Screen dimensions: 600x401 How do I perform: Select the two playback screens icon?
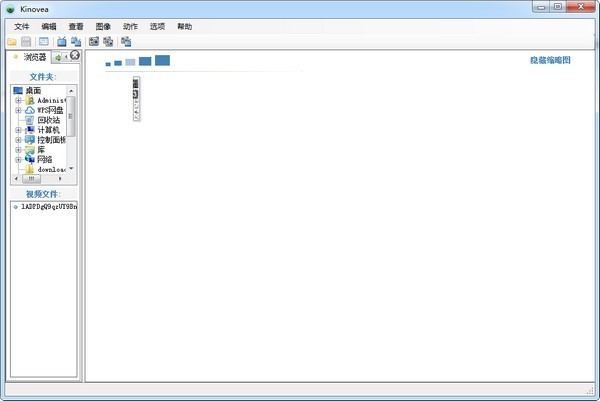tap(76, 41)
